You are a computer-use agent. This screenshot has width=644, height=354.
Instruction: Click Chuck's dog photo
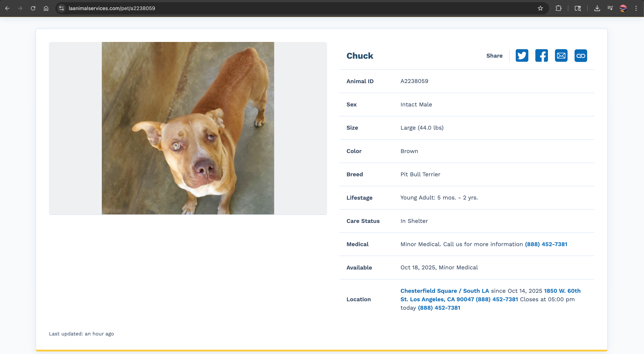[x=188, y=128]
